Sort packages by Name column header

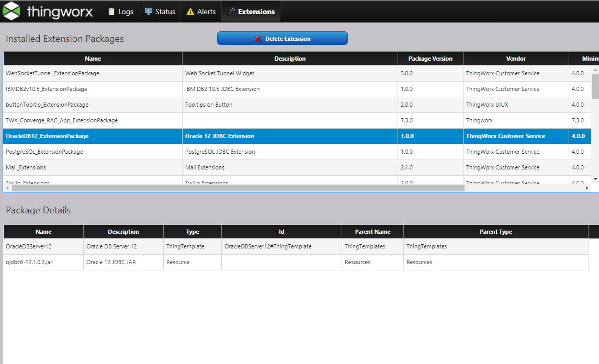tap(93, 59)
